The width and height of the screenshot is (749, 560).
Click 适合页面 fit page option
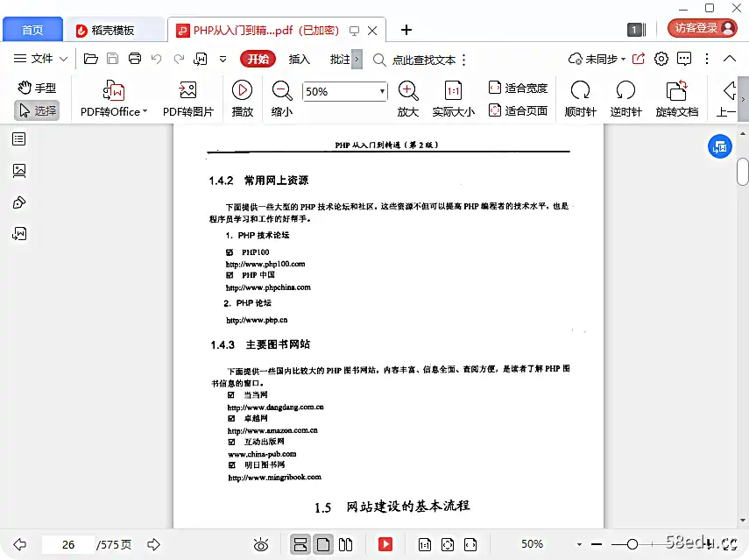click(519, 110)
